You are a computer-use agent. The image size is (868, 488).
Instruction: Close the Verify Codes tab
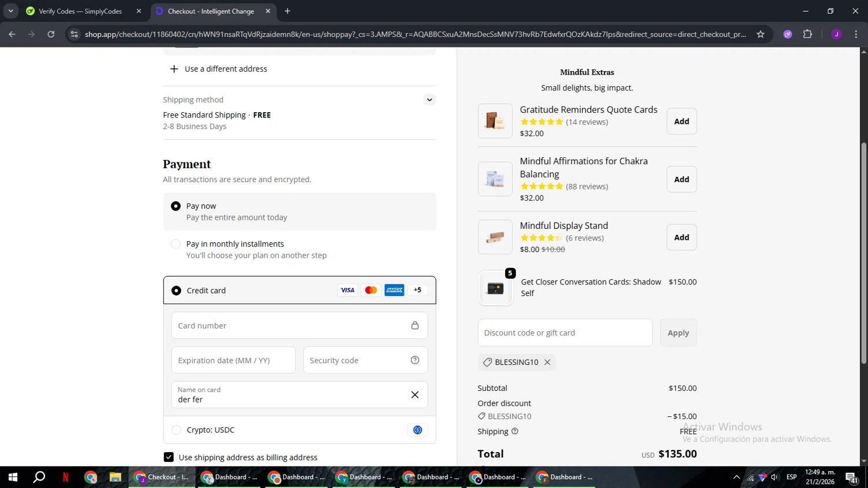pos(139,11)
